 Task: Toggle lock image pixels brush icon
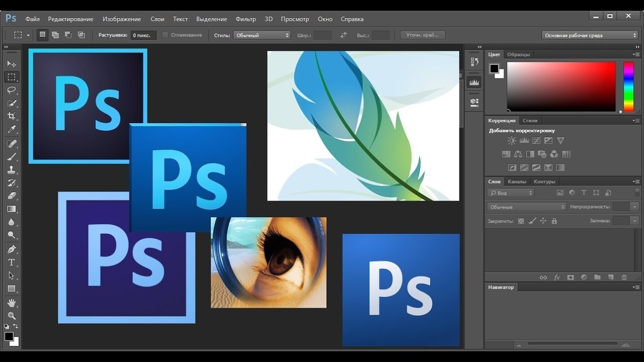(x=532, y=221)
